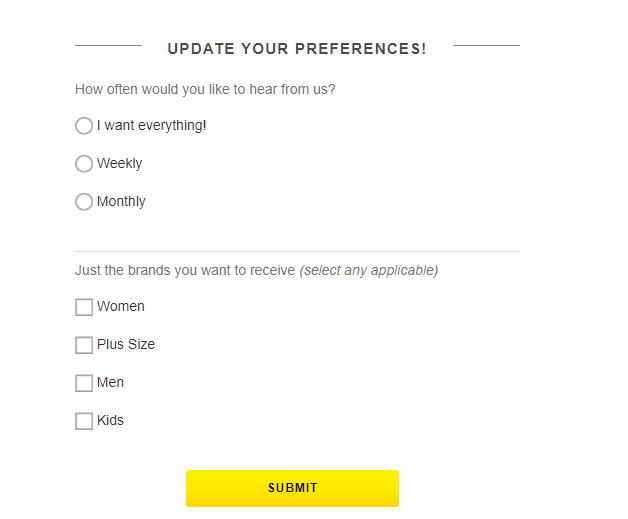This screenshot has width=628, height=519.
Task: Click the "Weekly" label text
Action: click(x=120, y=164)
